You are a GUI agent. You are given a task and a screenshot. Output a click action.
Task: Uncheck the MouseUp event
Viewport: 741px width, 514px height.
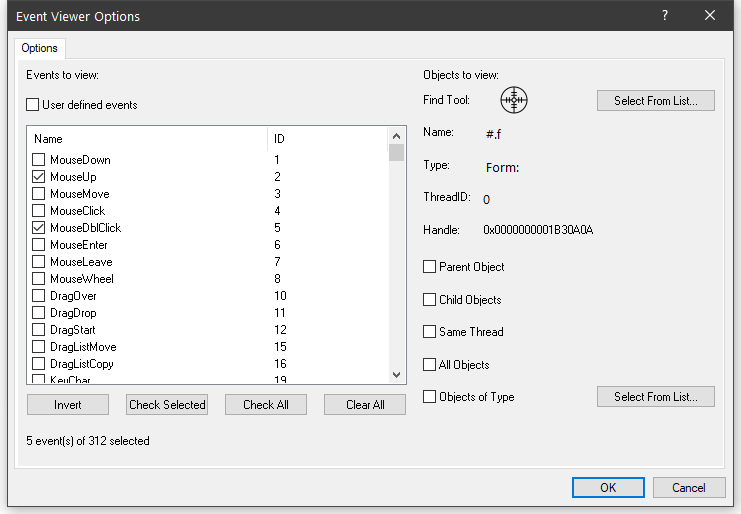tap(39, 177)
